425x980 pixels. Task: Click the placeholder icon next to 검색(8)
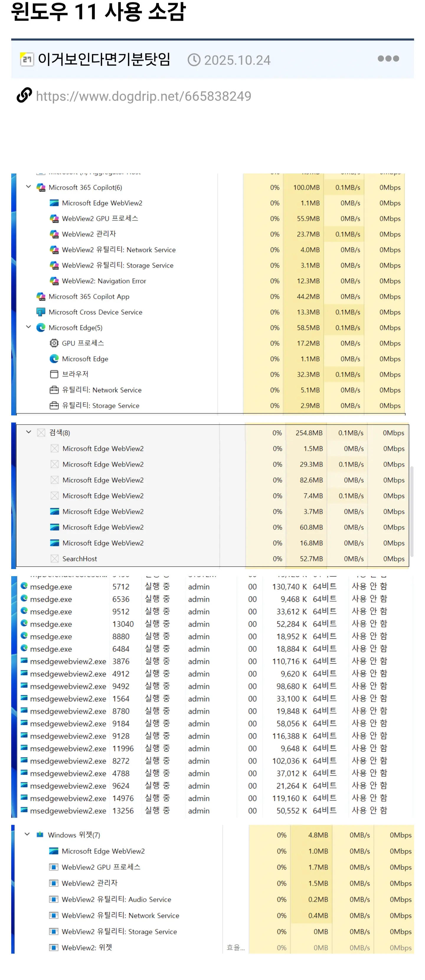point(41,433)
